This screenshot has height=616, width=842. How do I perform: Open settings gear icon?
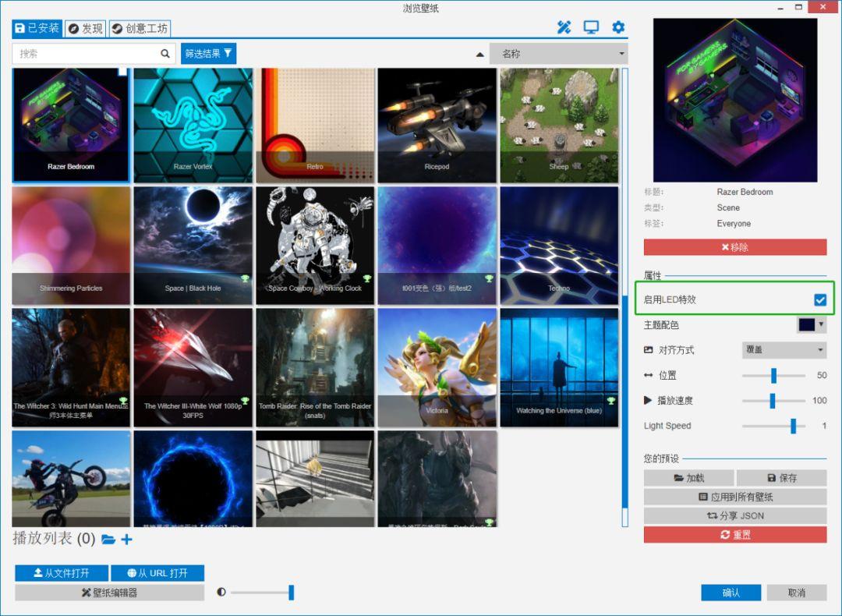(618, 27)
